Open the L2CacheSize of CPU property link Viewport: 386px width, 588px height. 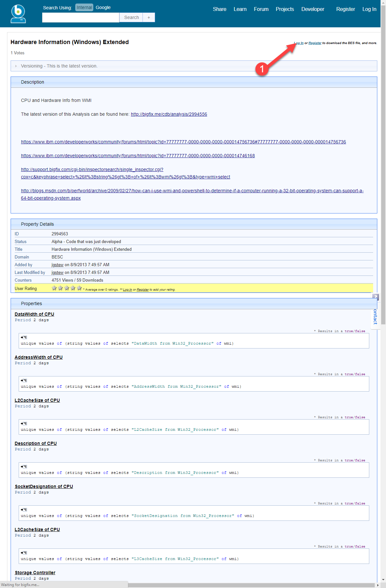[37, 400]
